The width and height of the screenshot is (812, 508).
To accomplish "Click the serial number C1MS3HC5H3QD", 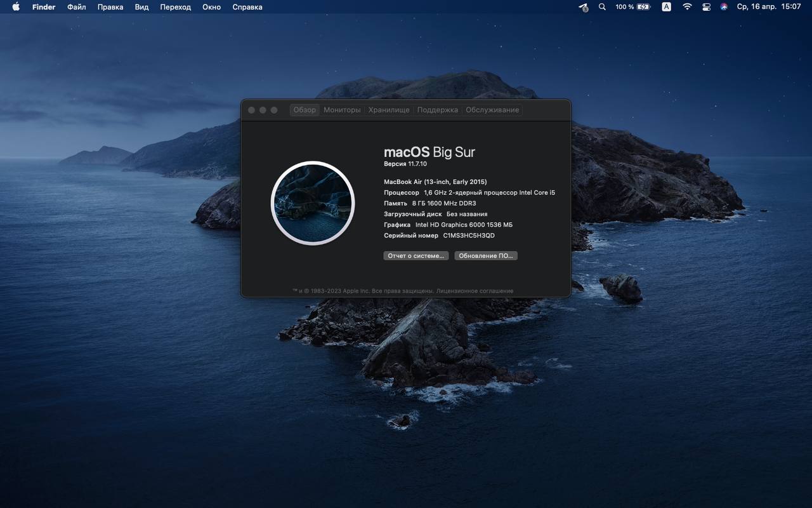I will pos(469,236).
